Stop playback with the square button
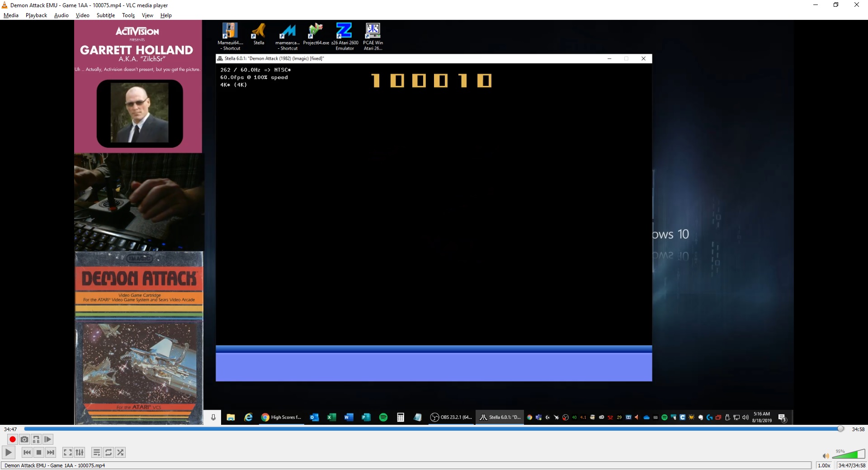868x470 pixels. [39, 452]
